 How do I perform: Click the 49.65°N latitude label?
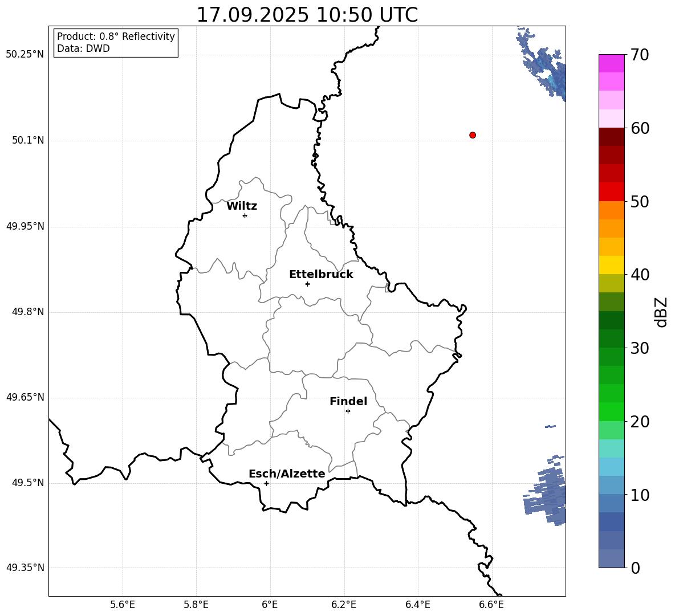(x=25, y=397)
